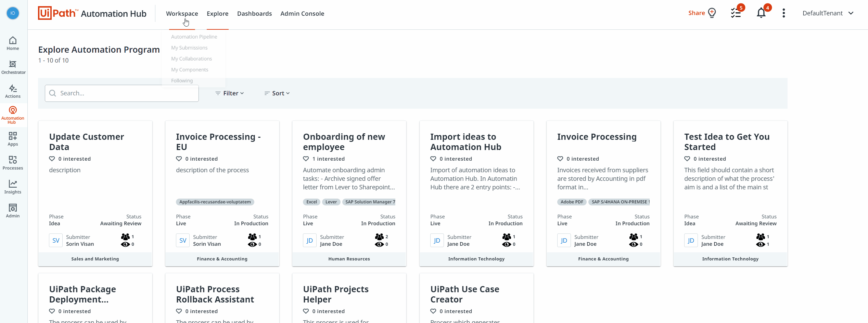Image resolution: width=868 pixels, height=323 pixels.
Task: Select My Collaborations menu entry
Action: click(x=192, y=58)
